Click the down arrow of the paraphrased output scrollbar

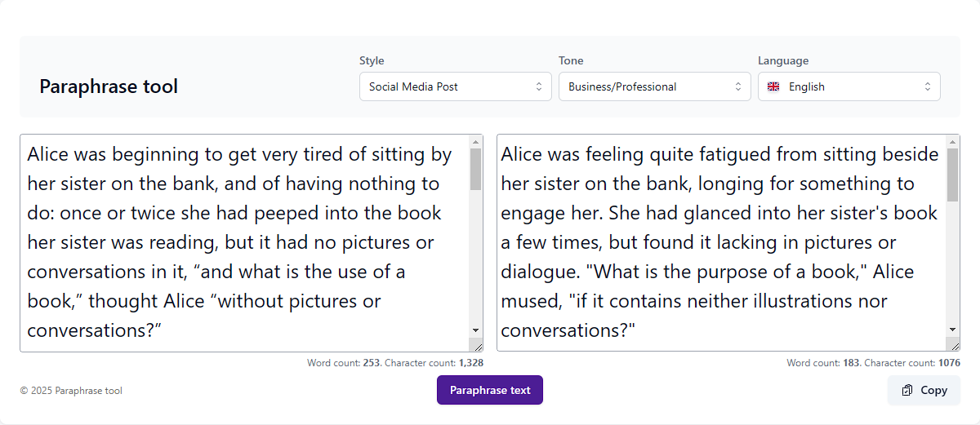[x=952, y=329]
